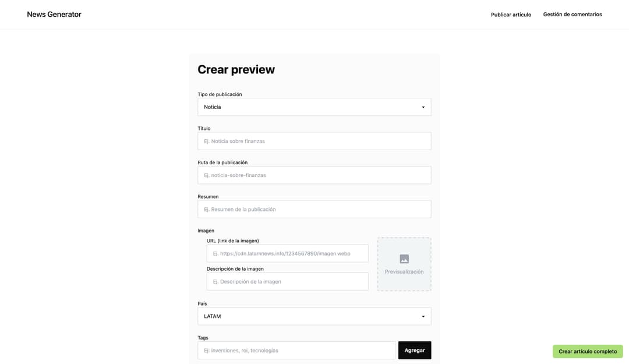Click the image placeholder icon in preview box
Screen dimensions: 629x364
pyautogui.click(x=404, y=259)
